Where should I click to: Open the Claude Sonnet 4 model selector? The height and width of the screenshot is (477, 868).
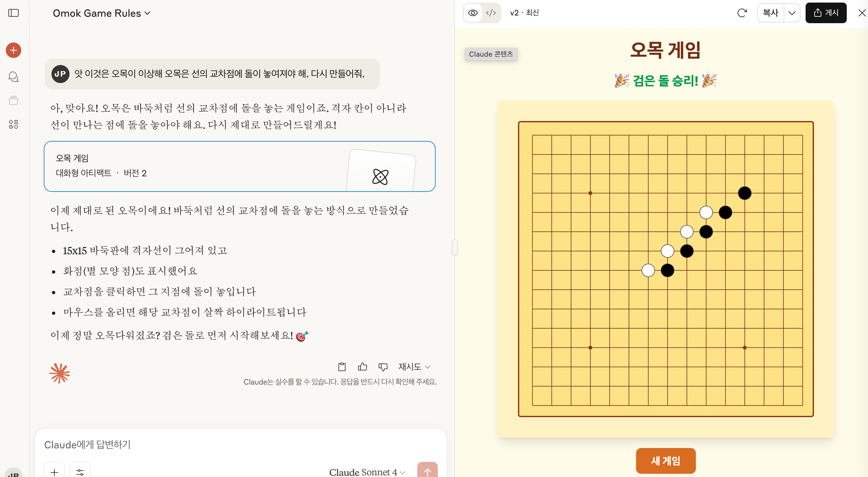[x=367, y=472]
